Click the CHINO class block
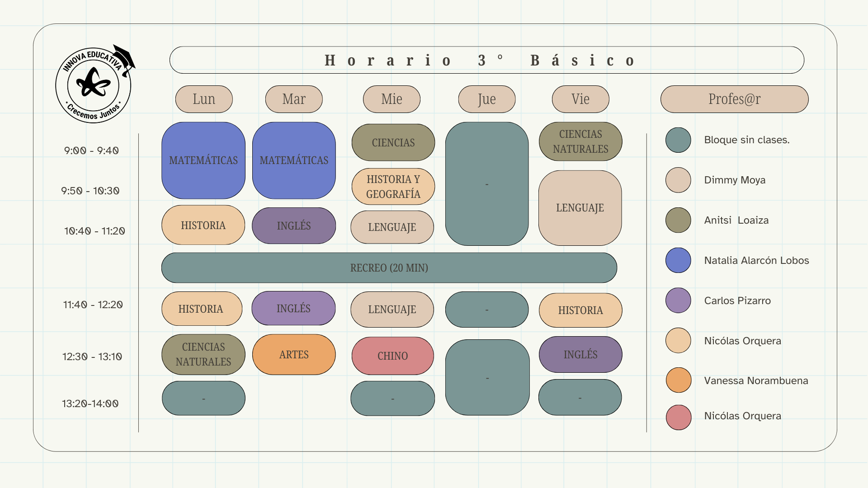Screen dimensions: 868x488 [x=392, y=356]
